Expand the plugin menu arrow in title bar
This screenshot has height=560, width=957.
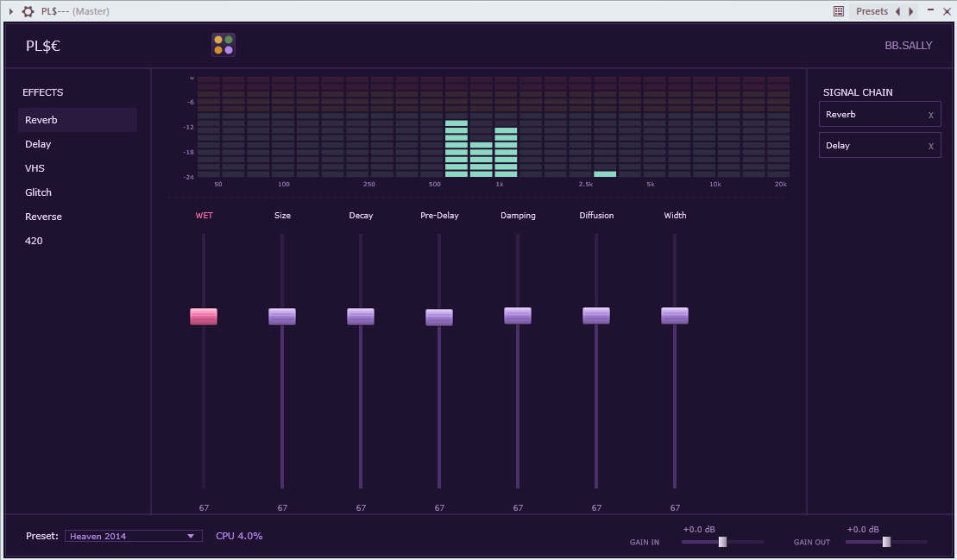point(11,11)
